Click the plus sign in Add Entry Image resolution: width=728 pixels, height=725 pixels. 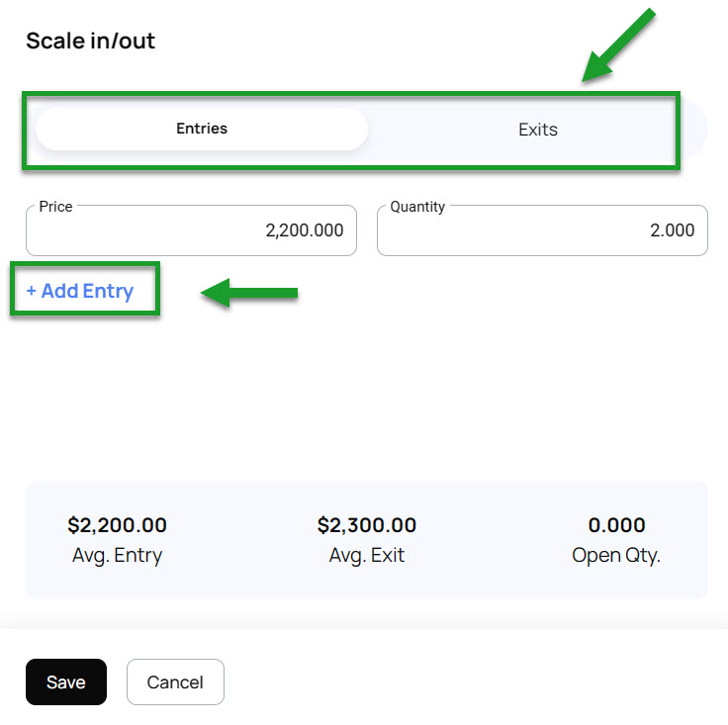click(x=31, y=291)
